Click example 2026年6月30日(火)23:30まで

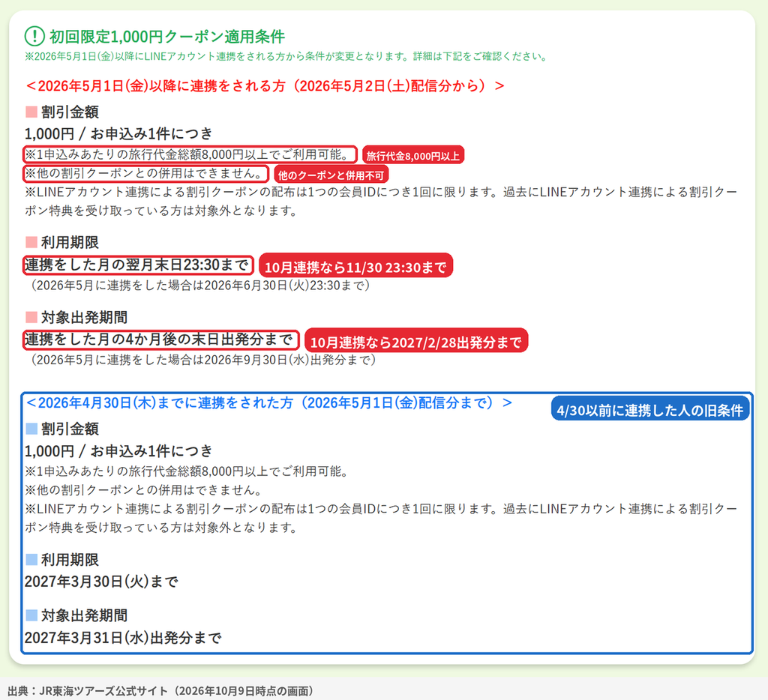coord(200,286)
